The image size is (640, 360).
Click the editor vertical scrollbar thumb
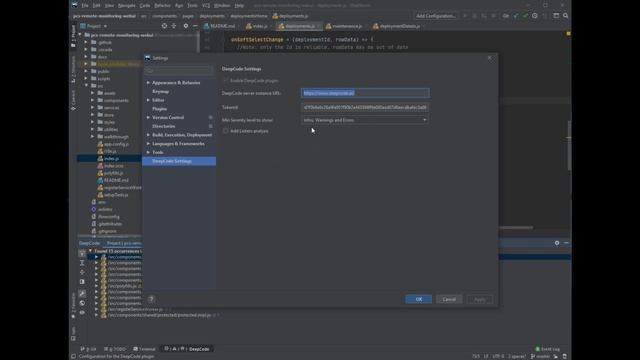569,146
